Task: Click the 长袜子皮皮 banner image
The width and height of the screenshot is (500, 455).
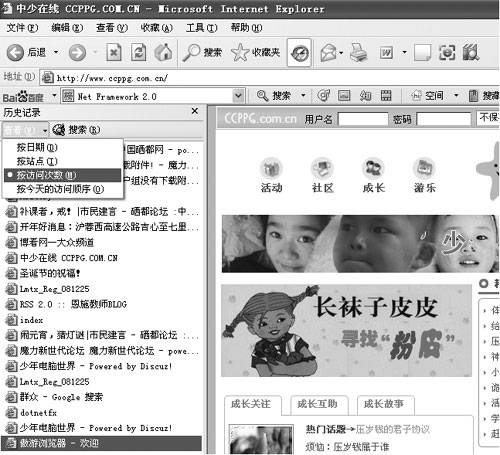Action: (x=347, y=330)
